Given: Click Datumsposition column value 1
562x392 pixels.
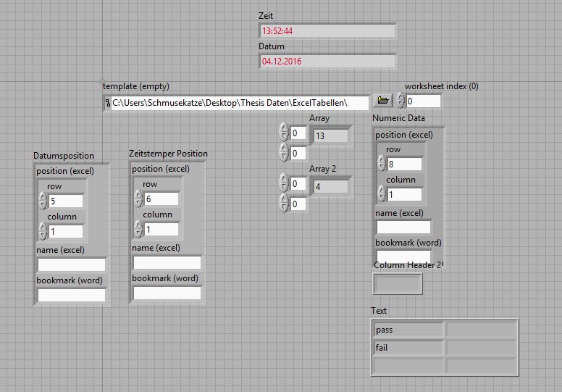Looking at the screenshot, I should [66, 231].
